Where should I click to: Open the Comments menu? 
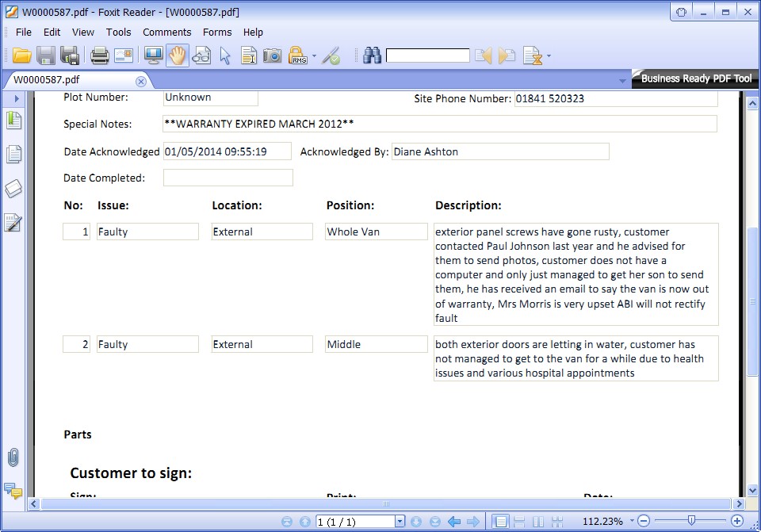click(x=166, y=32)
